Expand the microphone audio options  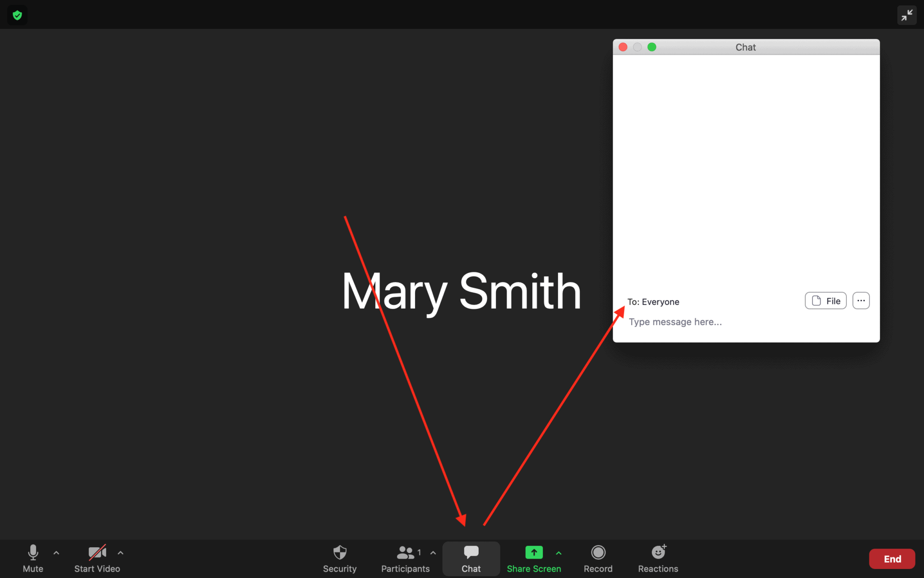pos(56,553)
